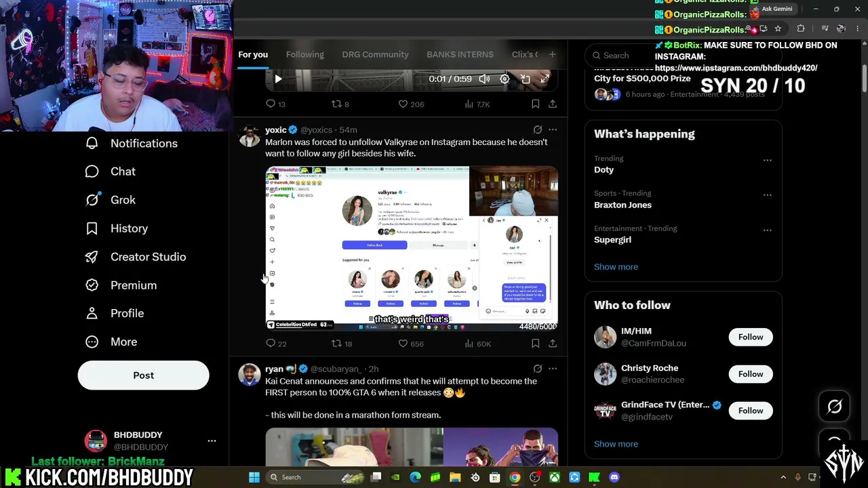The image size is (868, 488).
Task: Bookmark the top video post
Action: point(535,104)
